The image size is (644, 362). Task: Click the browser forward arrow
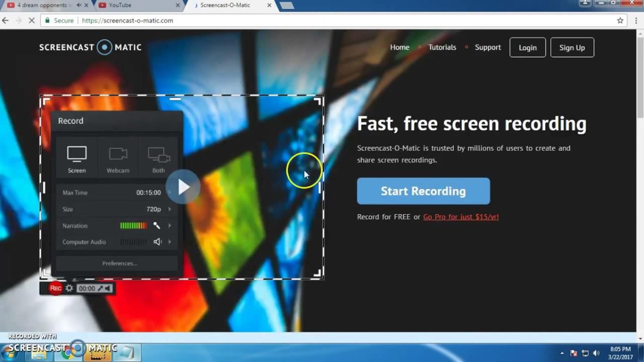pyautogui.click(x=19, y=21)
